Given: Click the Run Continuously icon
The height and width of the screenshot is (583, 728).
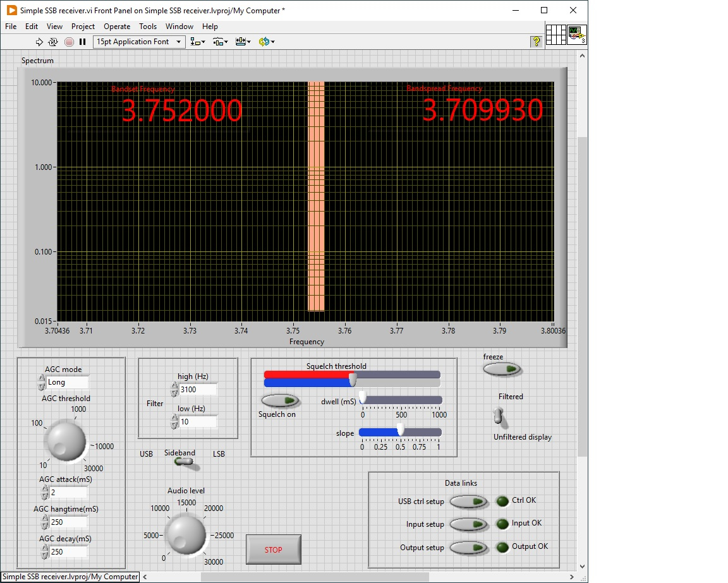Looking at the screenshot, I should [x=53, y=42].
